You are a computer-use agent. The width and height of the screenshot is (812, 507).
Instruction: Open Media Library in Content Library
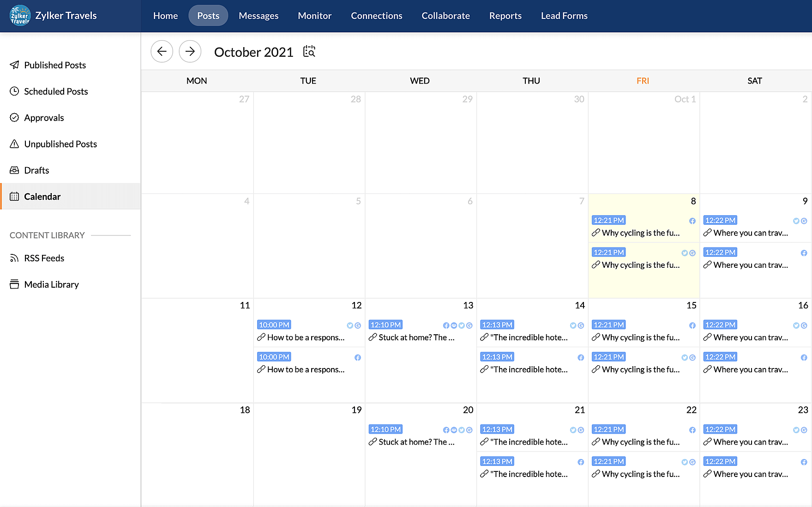70,284
